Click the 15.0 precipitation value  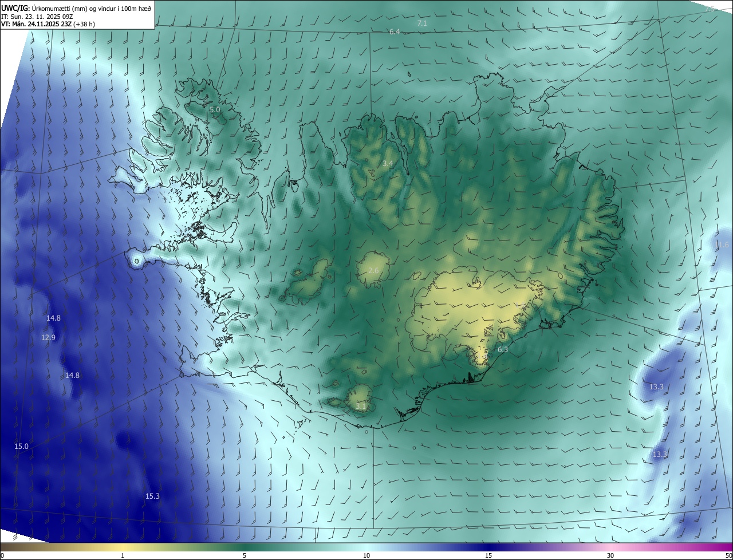21,447
